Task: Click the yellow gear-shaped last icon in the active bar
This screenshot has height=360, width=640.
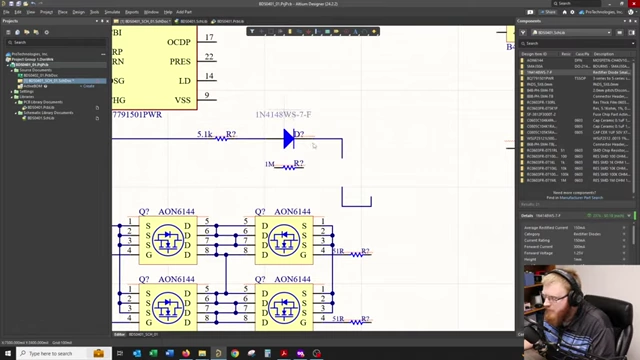Action: pos(374,31)
